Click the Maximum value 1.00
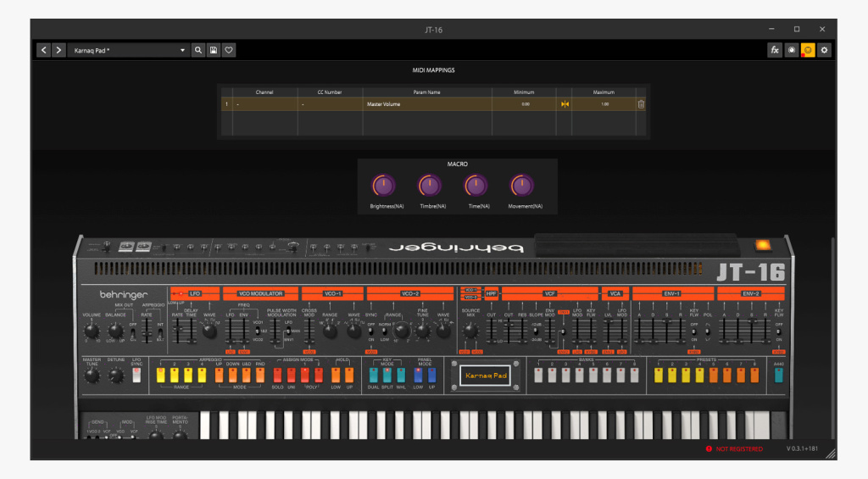Image resolution: width=868 pixels, height=479 pixels. click(604, 104)
